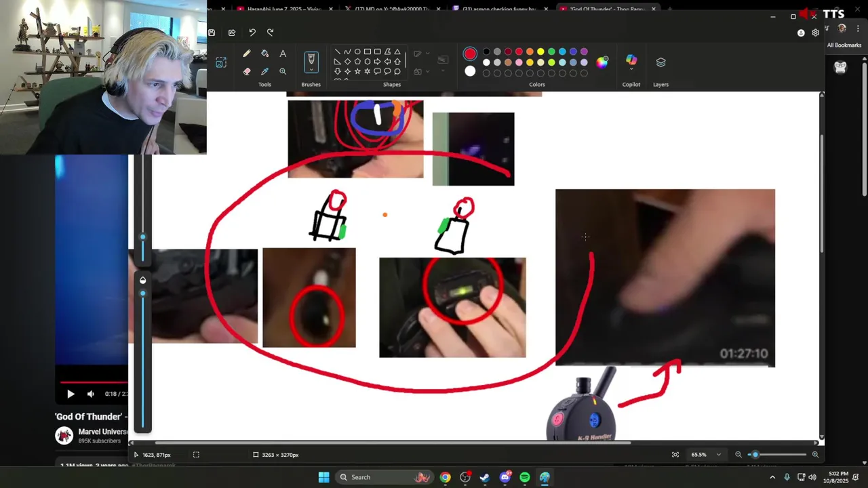Play the YouTube video
Viewport: 868px width, 488px height.
71,394
